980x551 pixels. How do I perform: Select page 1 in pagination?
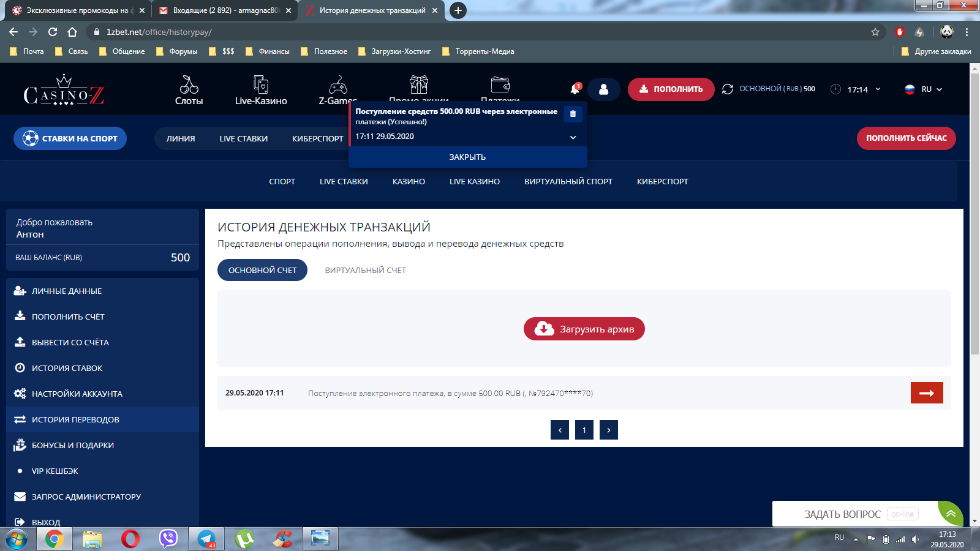coord(584,430)
